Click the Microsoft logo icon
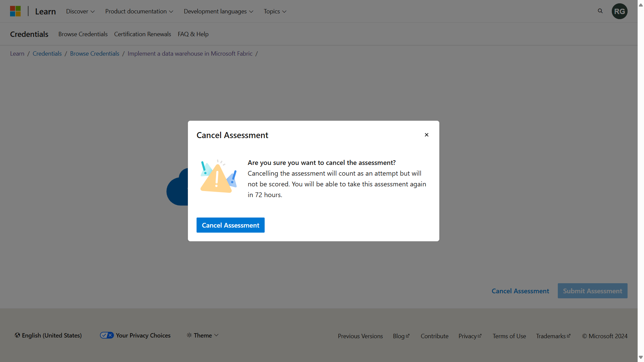644x362 pixels. tap(15, 11)
